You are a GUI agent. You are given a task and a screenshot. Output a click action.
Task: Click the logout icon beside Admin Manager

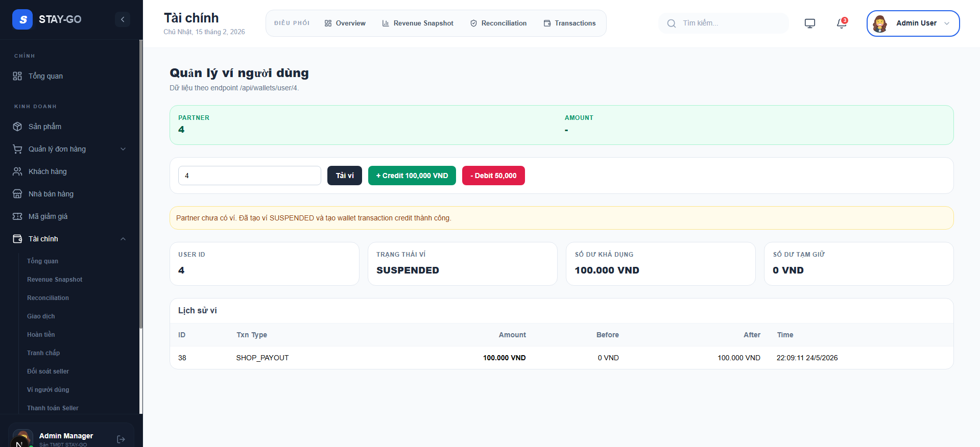pyautogui.click(x=121, y=439)
